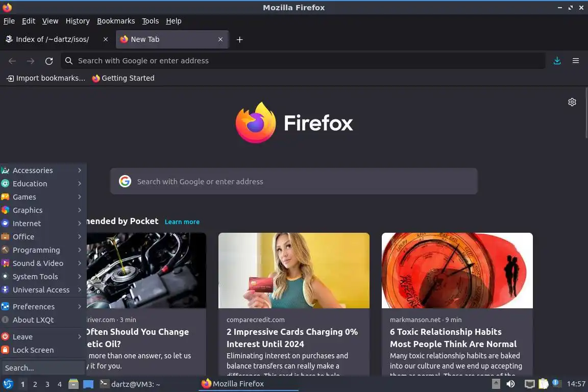The height and width of the screenshot is (392, 588).
Task: Open the 2 Impressive Cards Charging 0% article
Action: pos(292,337)
